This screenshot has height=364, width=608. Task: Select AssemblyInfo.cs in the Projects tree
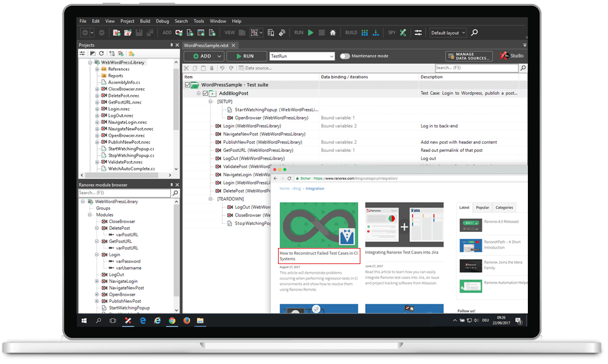click(124, 82)
